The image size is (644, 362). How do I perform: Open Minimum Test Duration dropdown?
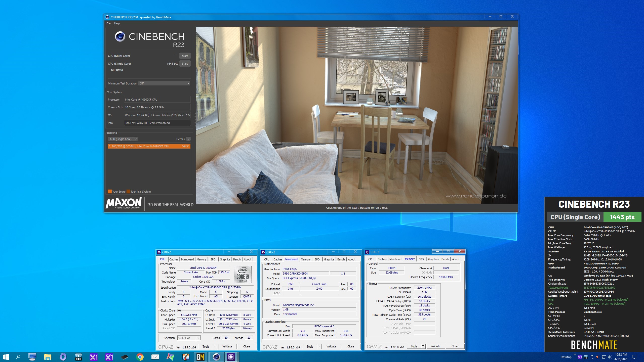(x=164, y=83)
